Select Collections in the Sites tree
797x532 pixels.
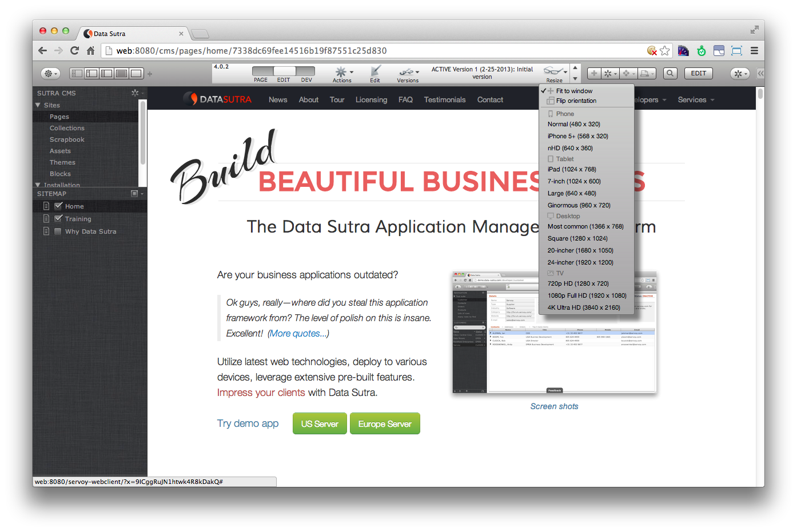point(67,128)
